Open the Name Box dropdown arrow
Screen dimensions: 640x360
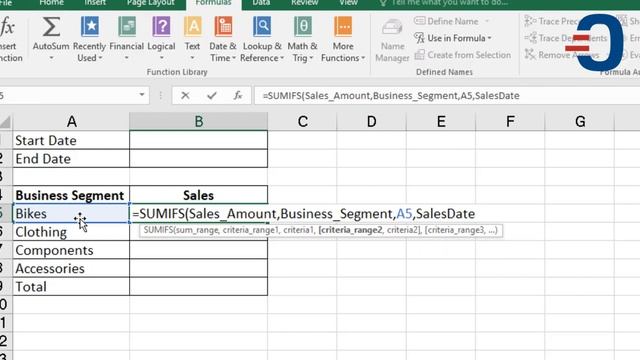coord(142,95)
